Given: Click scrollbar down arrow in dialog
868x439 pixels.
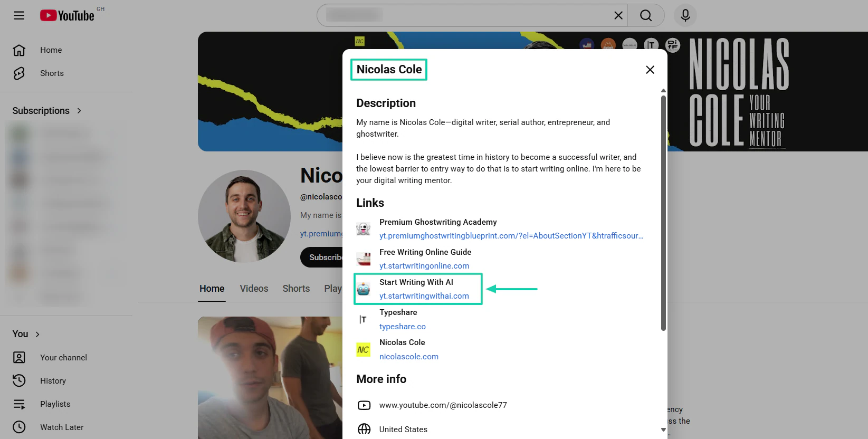Looking at the screenshot, I should point(663,430).
